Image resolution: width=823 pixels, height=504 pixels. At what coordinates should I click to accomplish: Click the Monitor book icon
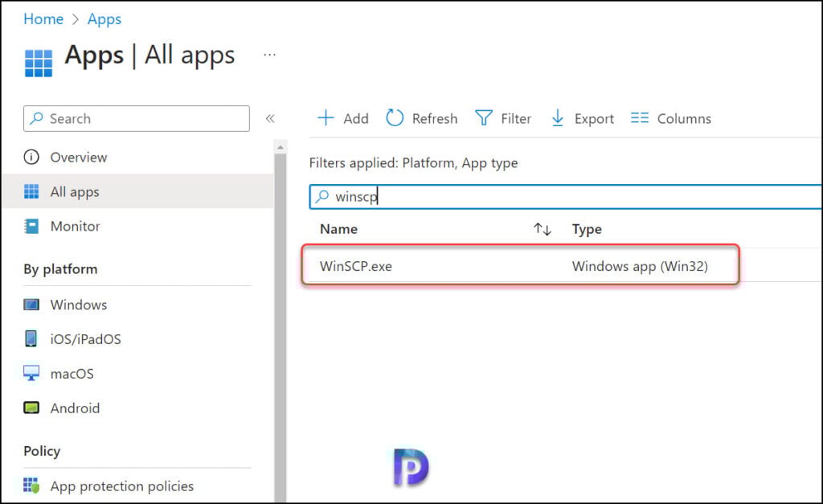[31, 226]
